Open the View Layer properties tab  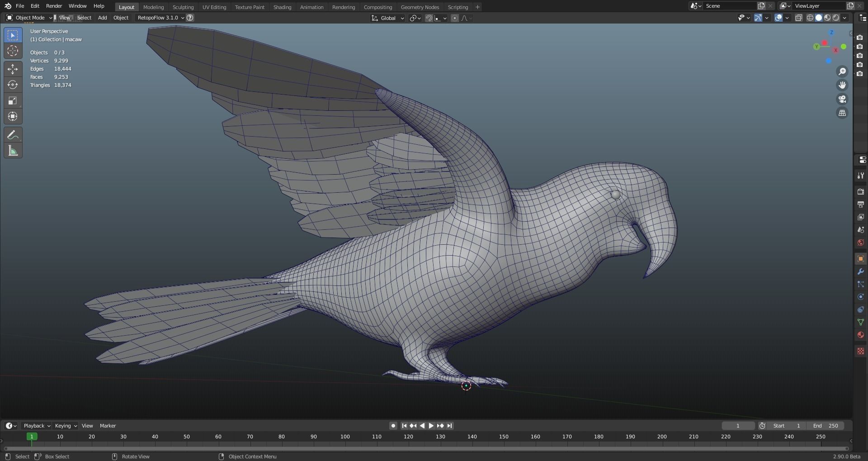[861, 217]
